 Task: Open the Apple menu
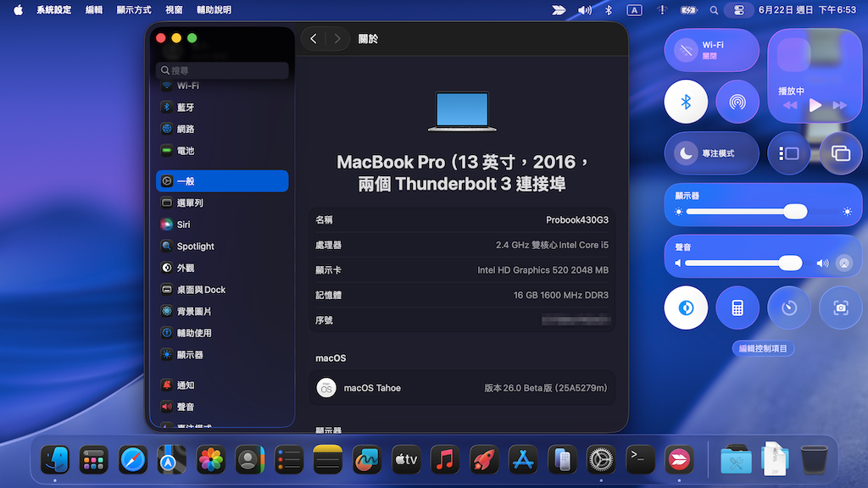pos(19,10)
